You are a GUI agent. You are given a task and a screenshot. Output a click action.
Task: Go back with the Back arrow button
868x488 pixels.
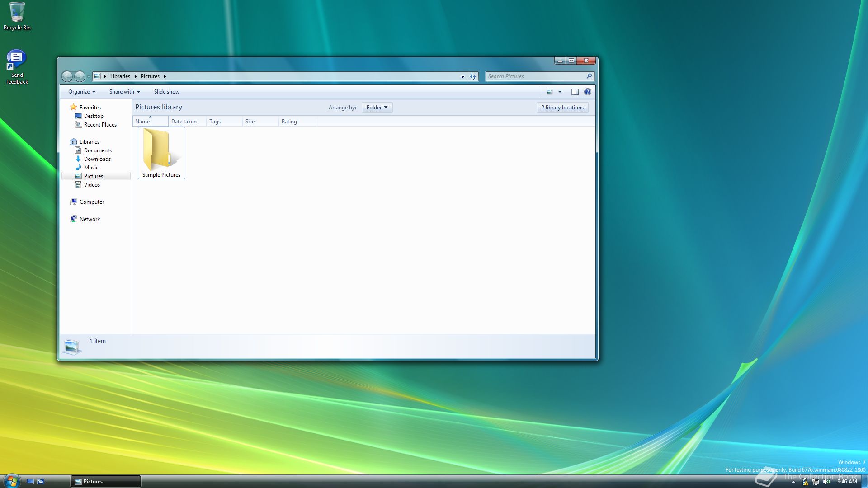point(67,76)
